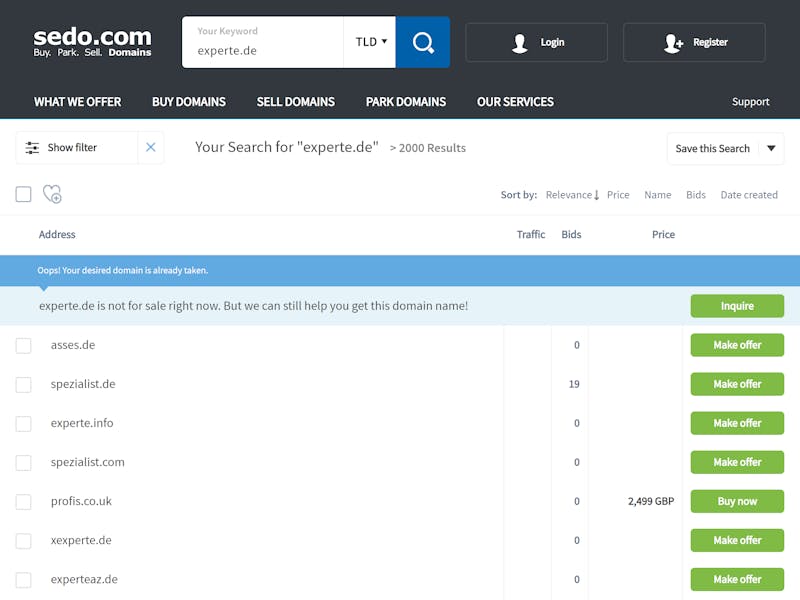Open the TLD dropdown

pos(370,42)
